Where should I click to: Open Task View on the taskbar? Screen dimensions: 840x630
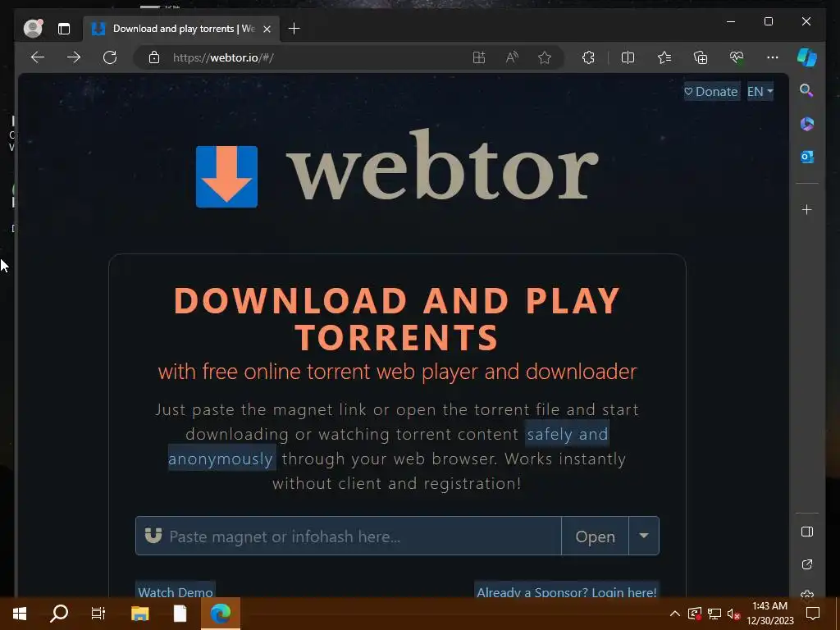pos(98,614)
